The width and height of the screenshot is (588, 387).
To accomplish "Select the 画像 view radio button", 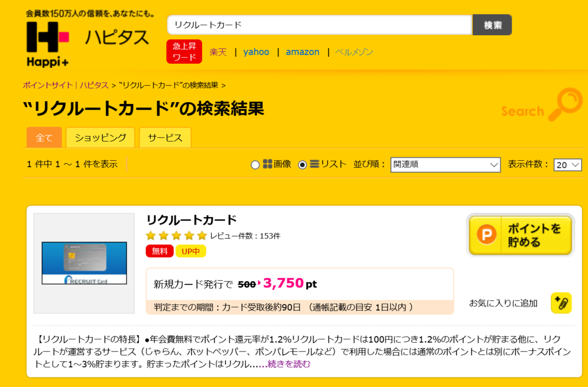I will (255, 165).
